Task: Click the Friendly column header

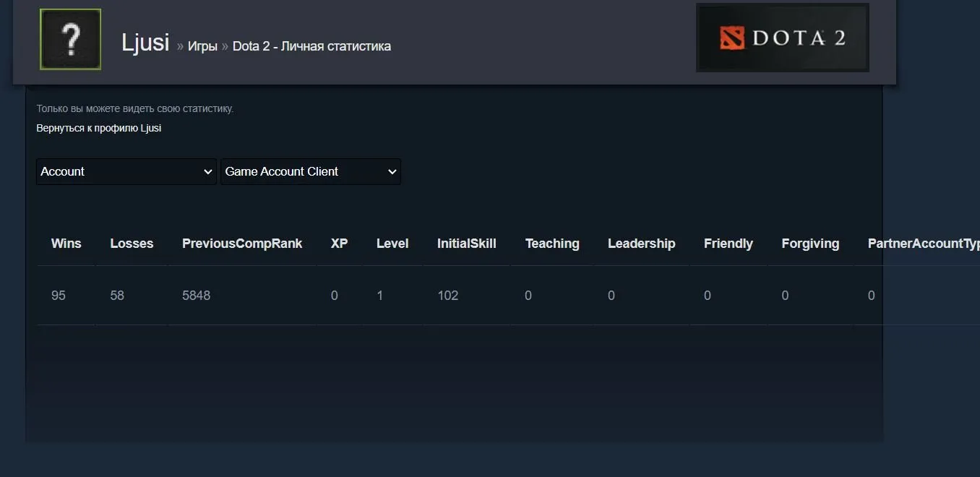Action: (x=728, y=244)
